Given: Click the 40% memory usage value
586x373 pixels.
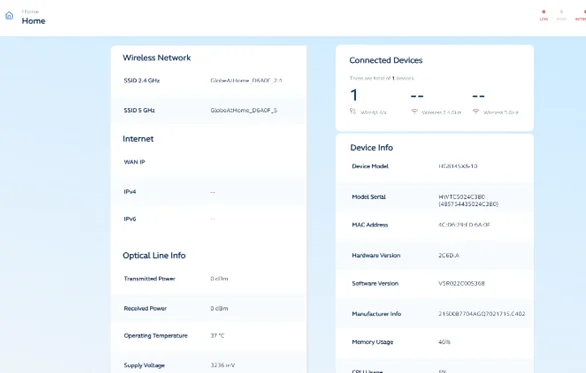Looking at the screenshot, I should pyautogui.click(x=444, y=342).
